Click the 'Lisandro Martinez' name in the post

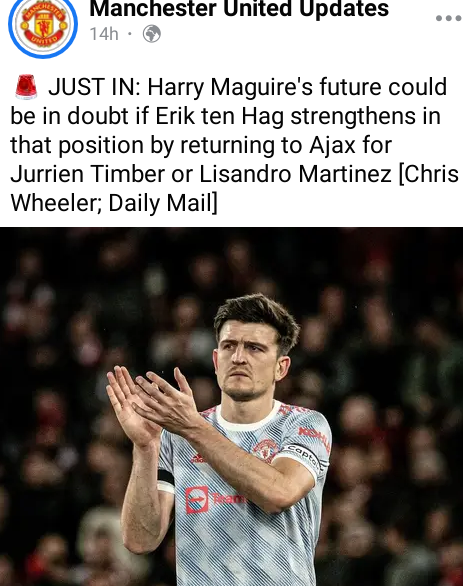point(295,174)
